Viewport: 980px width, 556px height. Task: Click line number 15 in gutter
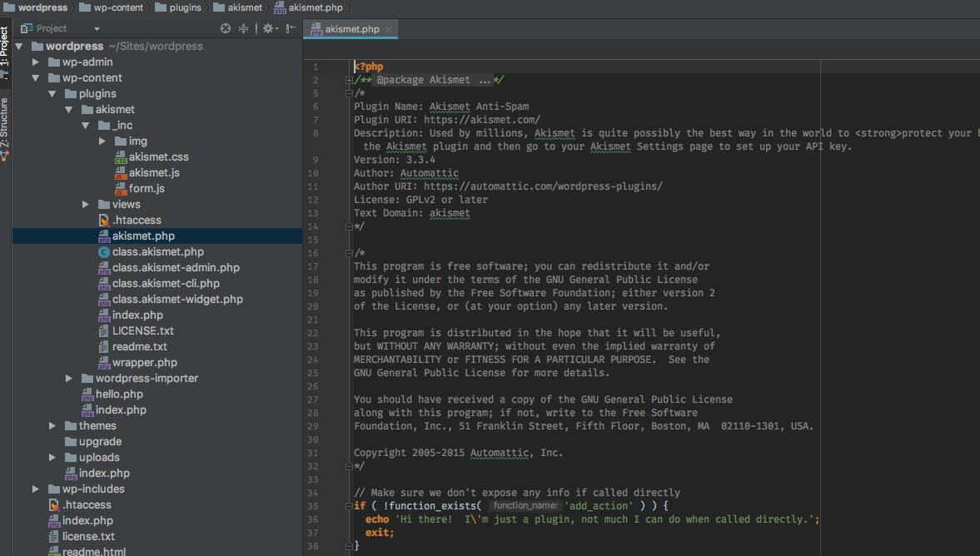point(312,240)
